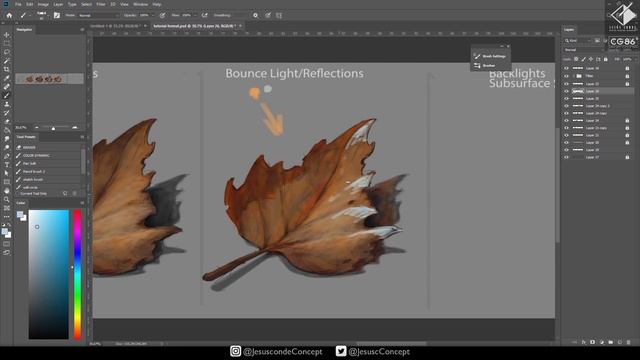Select the tutorial-format.psd document tab
This screenshot has width=640, height=360.
pos(197,26)
